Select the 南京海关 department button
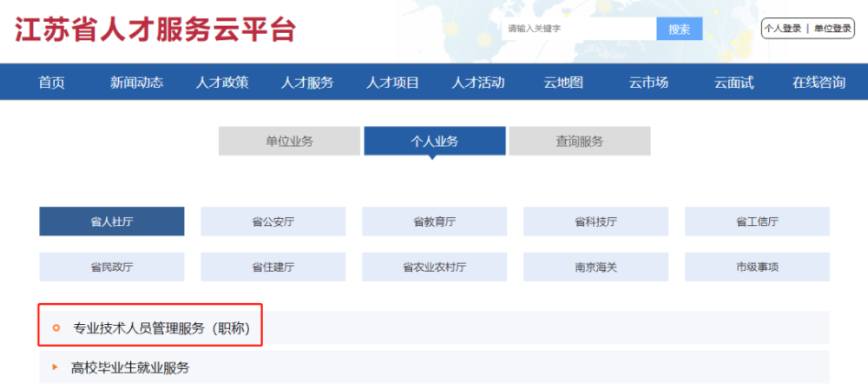 click(x=595, y=267)
